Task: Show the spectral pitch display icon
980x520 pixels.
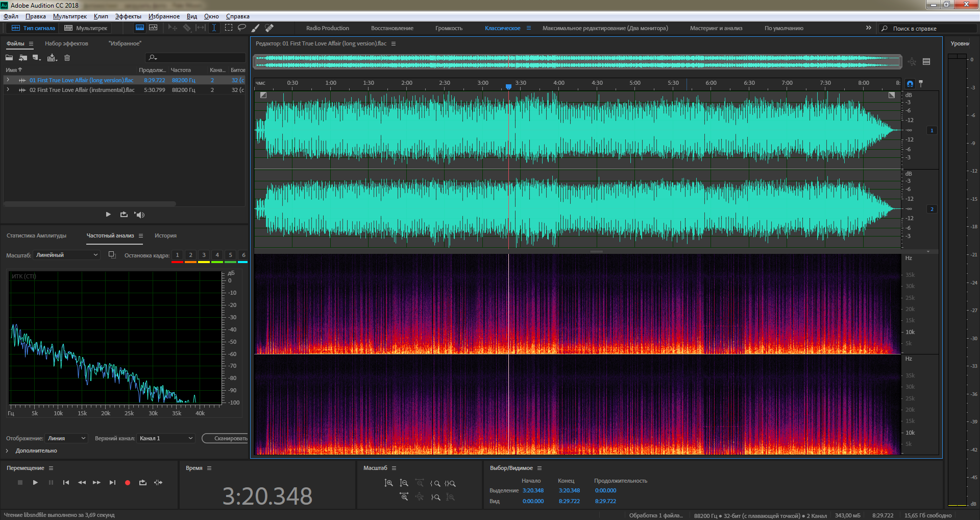Action: click(x=153, y=28)
